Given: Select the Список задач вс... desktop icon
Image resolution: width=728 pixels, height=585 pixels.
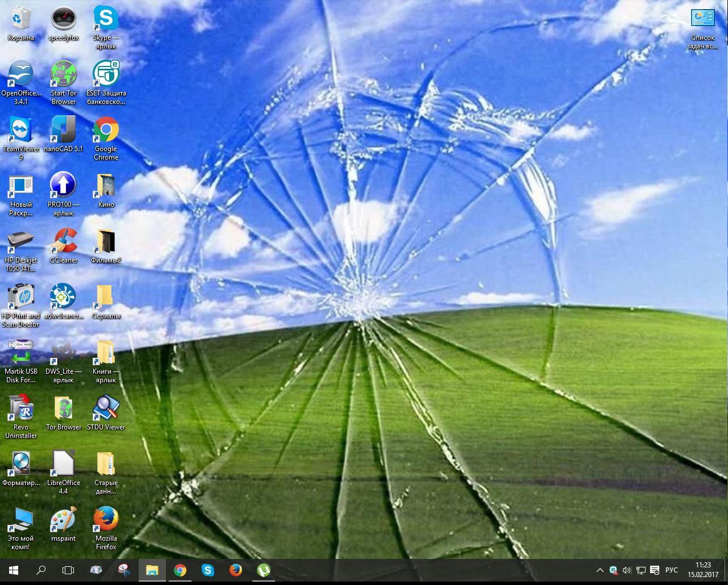Looking at the screenshot, I should [x=702, y=28].
